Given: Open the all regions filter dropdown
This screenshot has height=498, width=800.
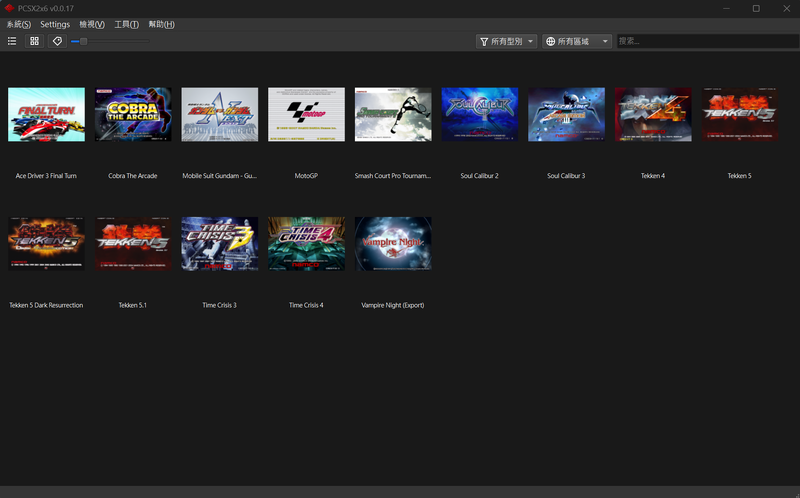Looking at the screenshot, I should [x=577, y=41].
